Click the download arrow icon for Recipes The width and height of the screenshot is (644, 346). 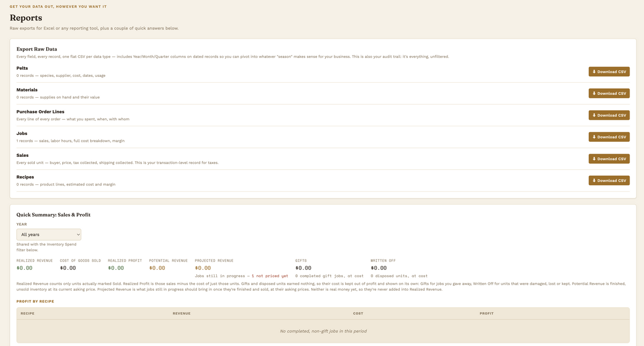pyautogui.click(x=594, y=181)
